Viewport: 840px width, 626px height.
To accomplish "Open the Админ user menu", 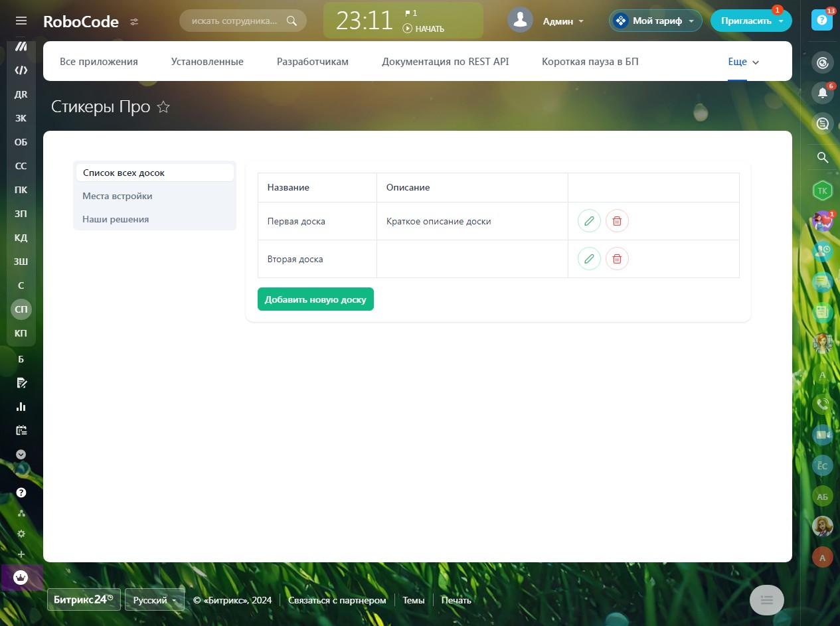I will 564,21.
